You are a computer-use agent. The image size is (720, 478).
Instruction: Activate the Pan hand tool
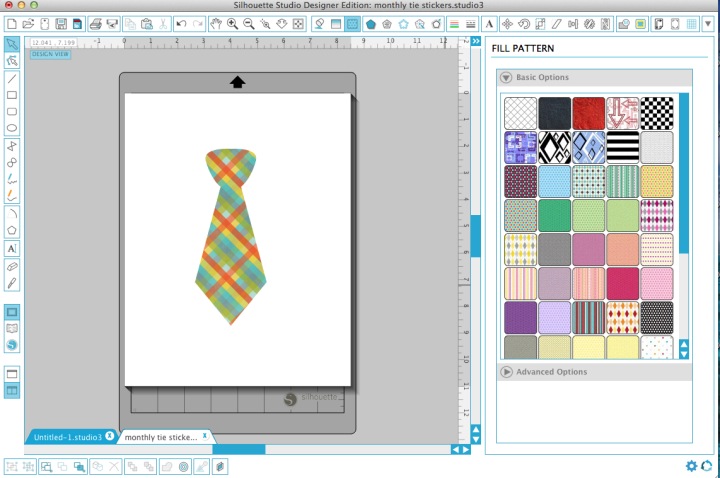pyautogui.click(x=215, y=23)
